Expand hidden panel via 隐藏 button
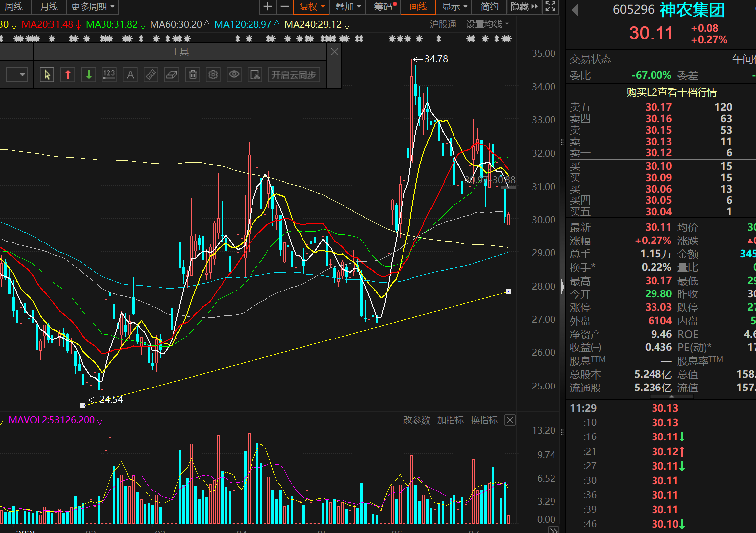This screenshot has width=756, height=533. coord(524,6)
